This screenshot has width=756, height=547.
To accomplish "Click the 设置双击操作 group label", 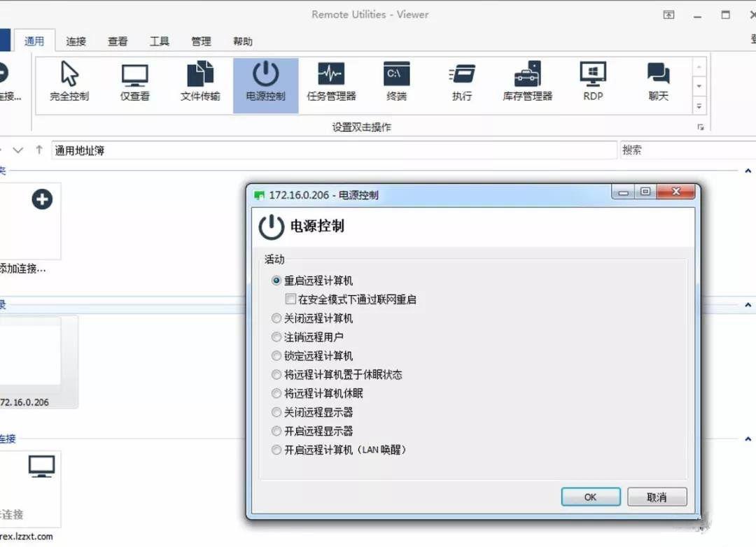I will click(x=362, y=127).
